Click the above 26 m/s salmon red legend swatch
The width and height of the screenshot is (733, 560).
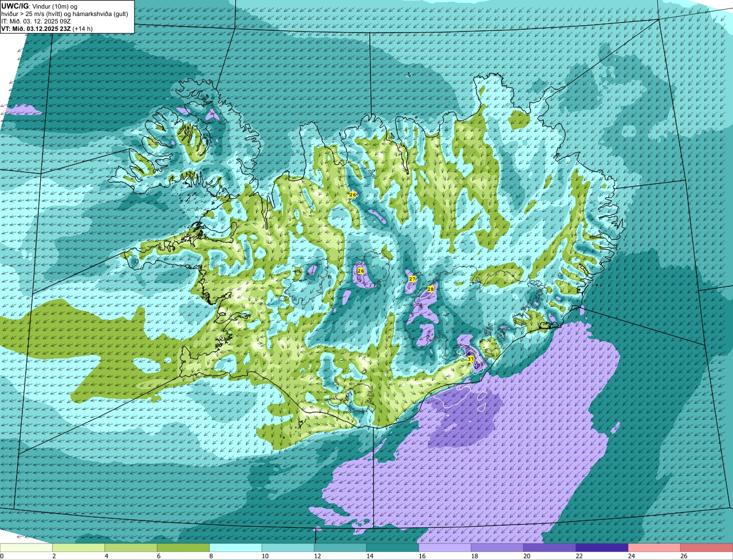[x=707, y=547]
